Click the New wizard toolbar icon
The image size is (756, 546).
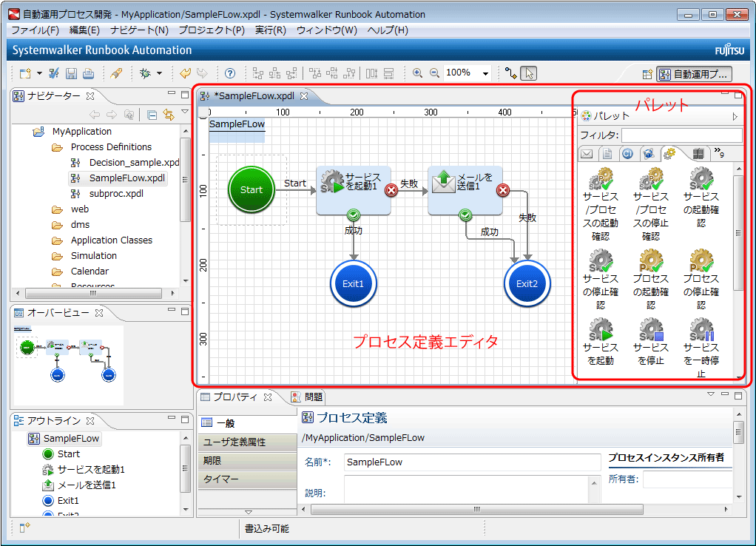tap(25, 73)
